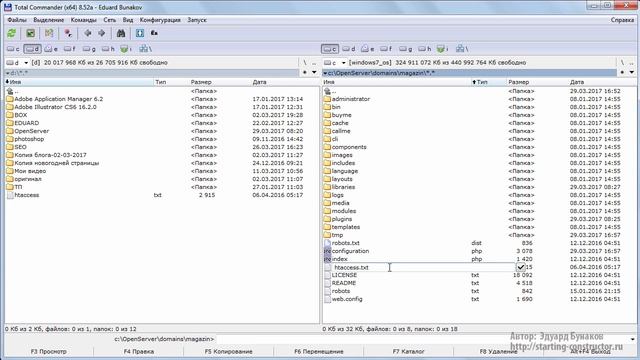Sort right panel by Тип column header
The image size is (640, 360).
(488, 82)
